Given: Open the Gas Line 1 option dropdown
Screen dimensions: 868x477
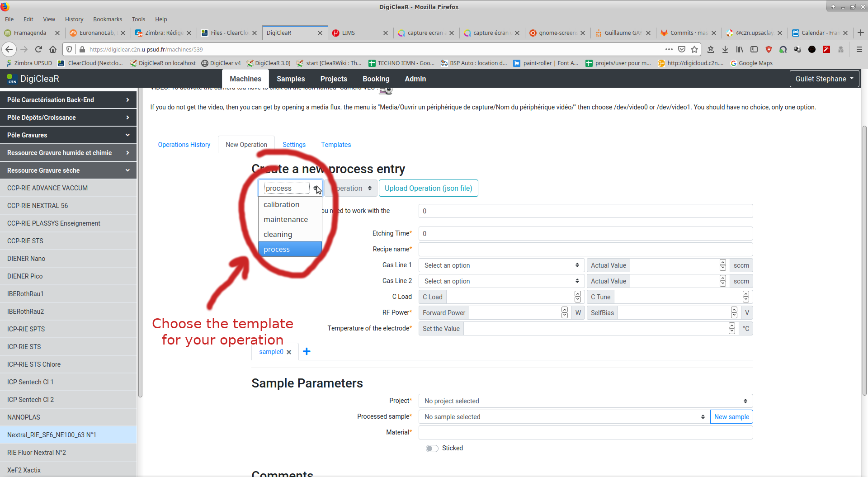Looking at the screenshot, I should [x=501, y=265].
